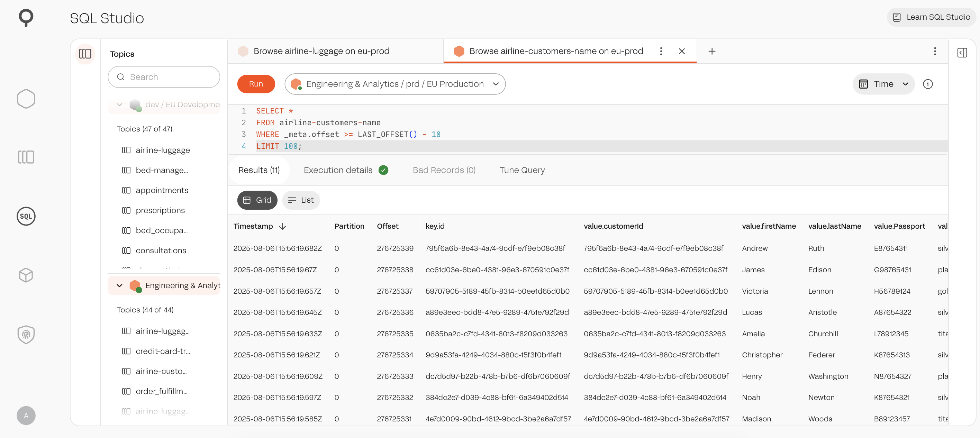This screenshot has height=438, width=980.
Task: Click the cube icon in left sidebar
Action: 26,275
